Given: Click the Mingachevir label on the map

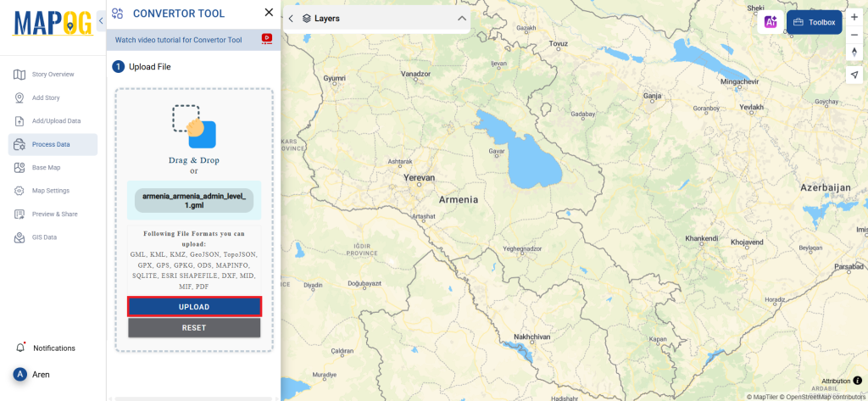Looking at the screenshot, I should [739, 82].
